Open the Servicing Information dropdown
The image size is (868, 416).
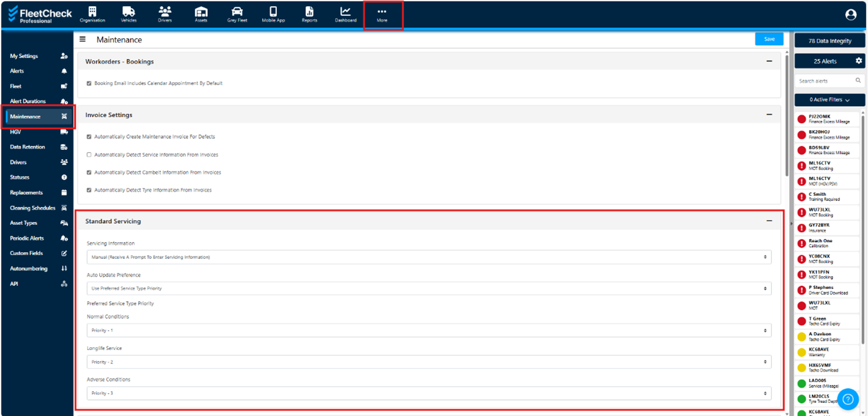click(428, 257)
